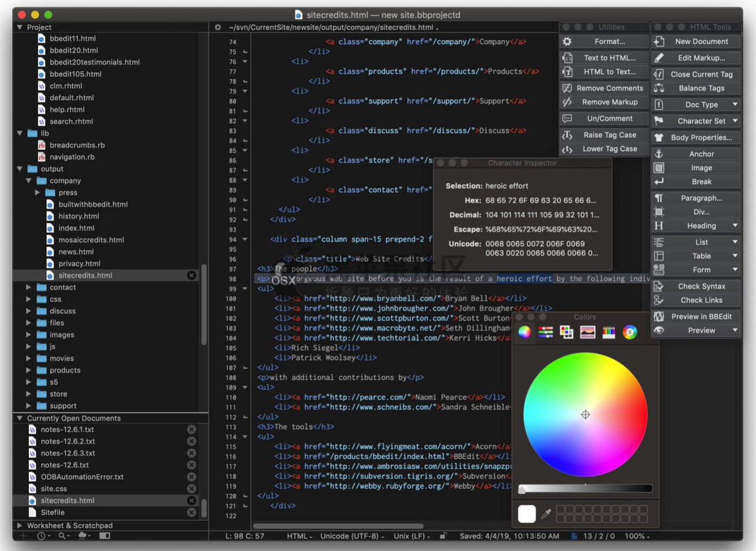Fold the block at line 94
The height and width of the screenshot is (551, 756).
pyautogui.click(x=245, y=239)
